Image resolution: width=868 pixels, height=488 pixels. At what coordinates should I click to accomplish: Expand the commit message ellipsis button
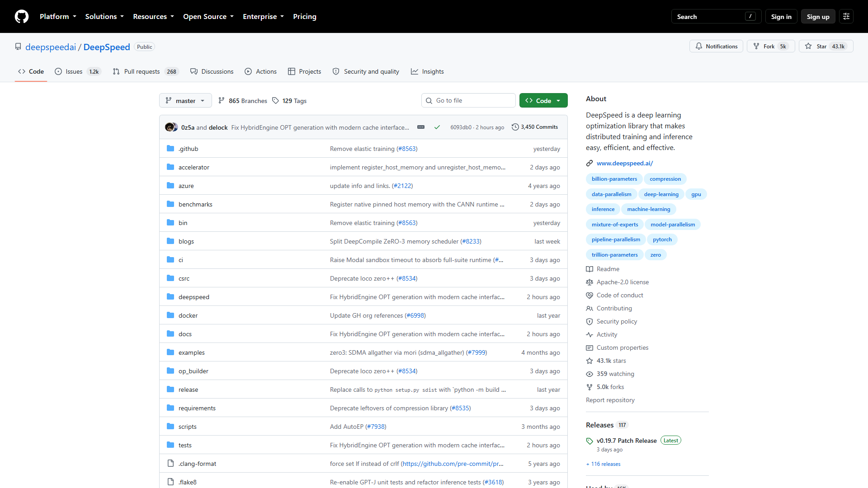coord(421,127)
